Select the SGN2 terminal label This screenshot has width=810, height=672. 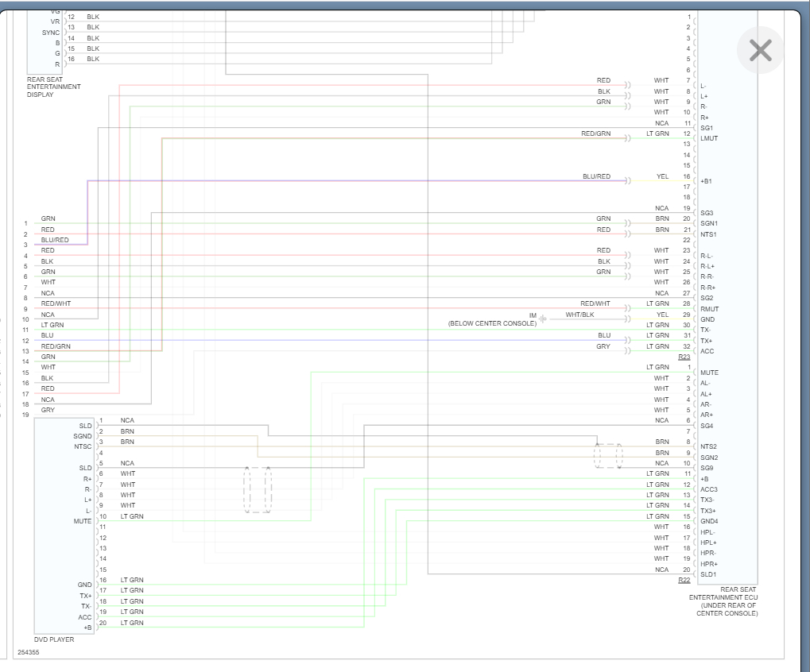tap(709, 458)
